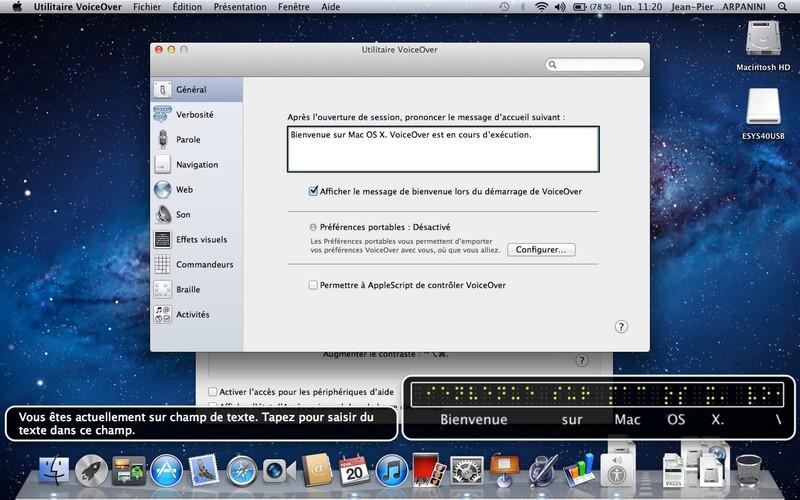The width and height of the screenshot is (800, 500).
Task: Launch Safari compass in Dock
Action: point(242,470)
